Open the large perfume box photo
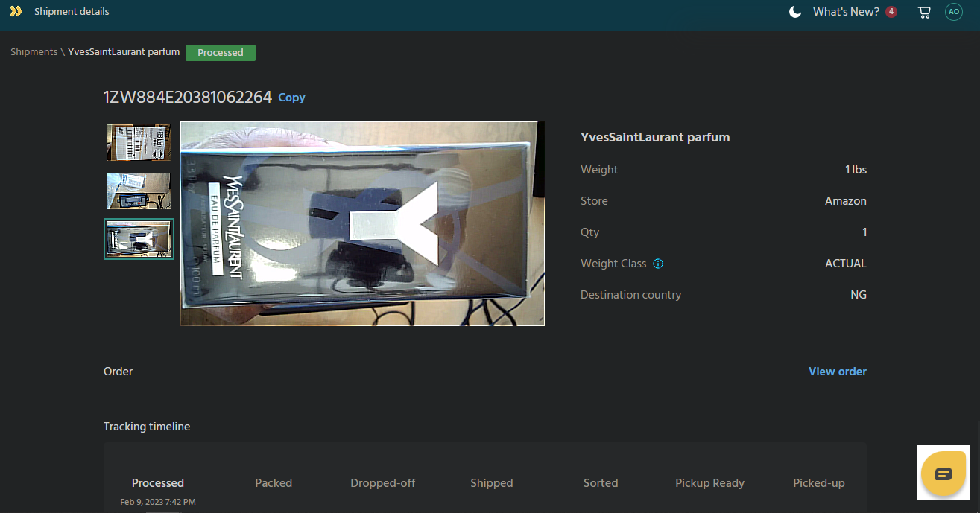Viewport: 980px width, 513px height. point(362,223)
